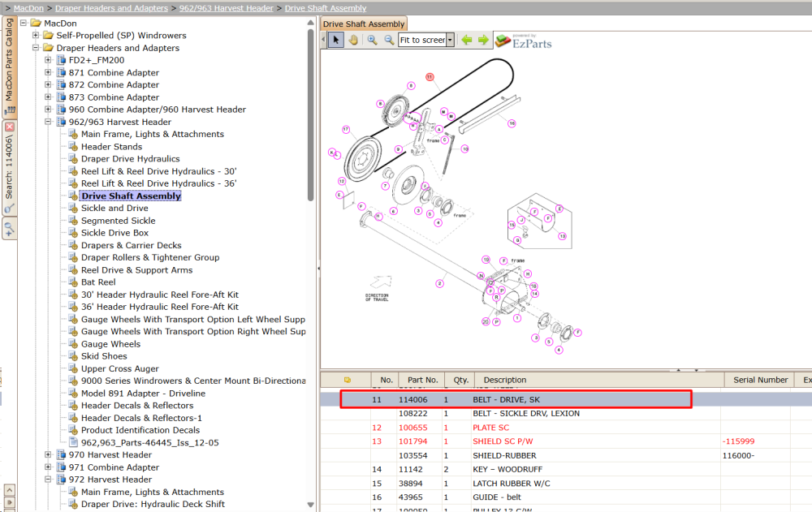Screen dimensions: 812x512
Task: Open Bat Reel tree item
Action: click(x=98, y=282)
